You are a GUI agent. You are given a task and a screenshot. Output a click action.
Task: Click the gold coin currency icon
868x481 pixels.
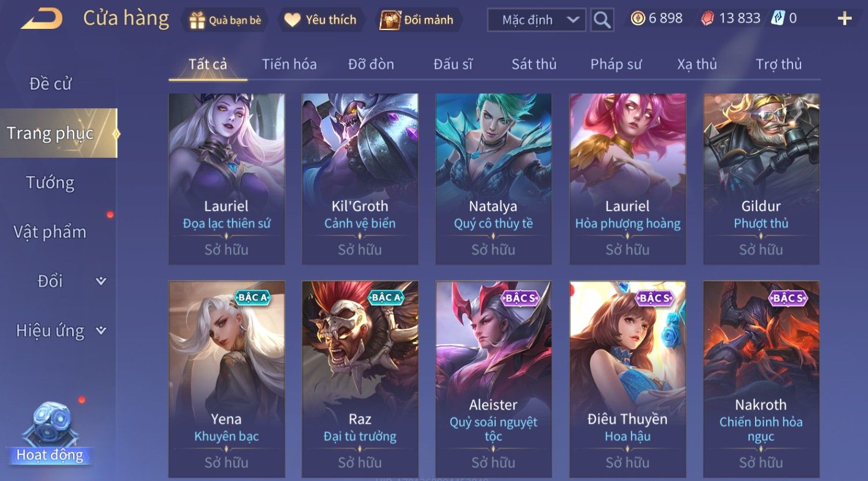637,19
